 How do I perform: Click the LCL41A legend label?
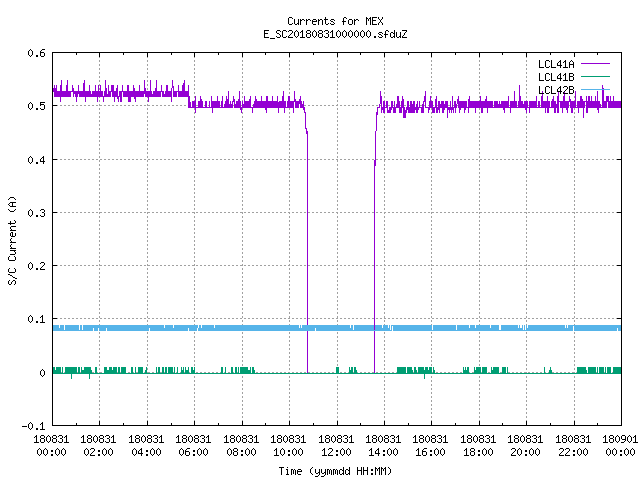point(556,64)
